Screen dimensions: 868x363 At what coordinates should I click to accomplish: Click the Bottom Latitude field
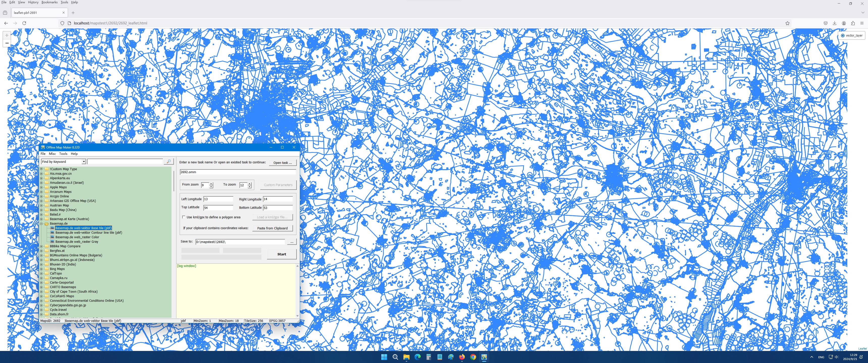(278, 208)
